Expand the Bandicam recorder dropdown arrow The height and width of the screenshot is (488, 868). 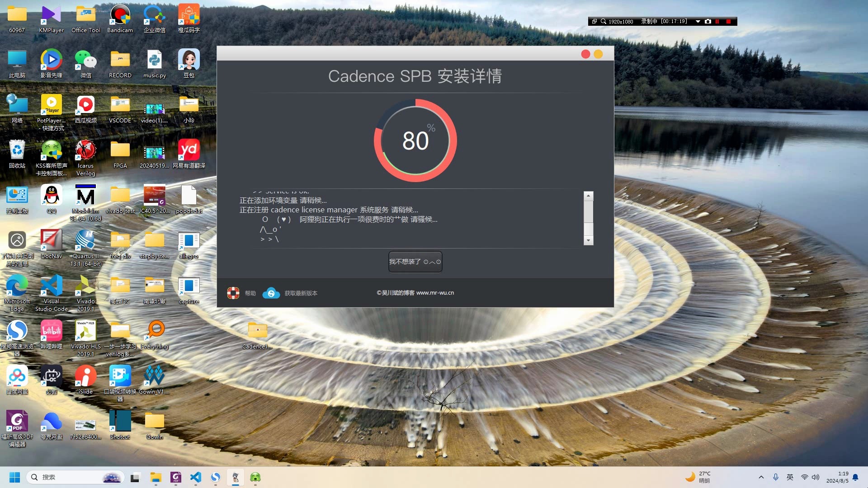point(698,22)
